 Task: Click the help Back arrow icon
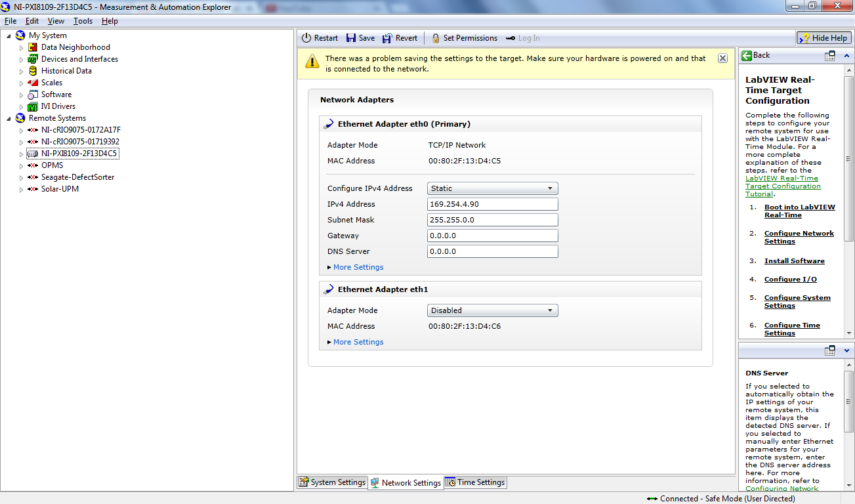746,56
